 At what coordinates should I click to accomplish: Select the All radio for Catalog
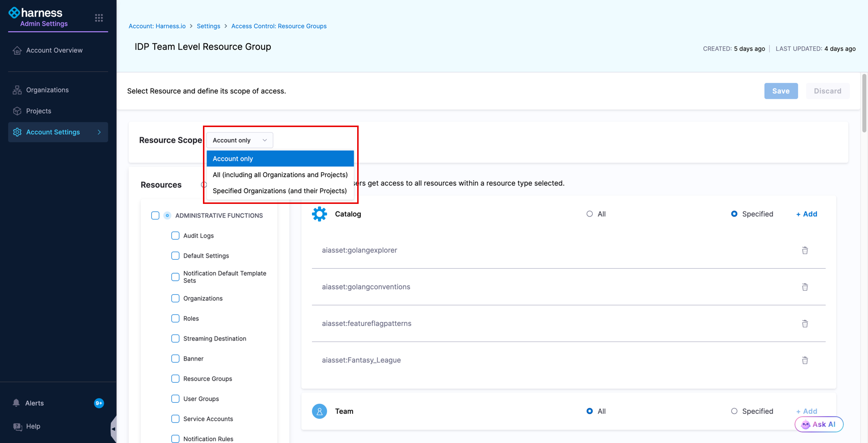click(x=590, y=214)
